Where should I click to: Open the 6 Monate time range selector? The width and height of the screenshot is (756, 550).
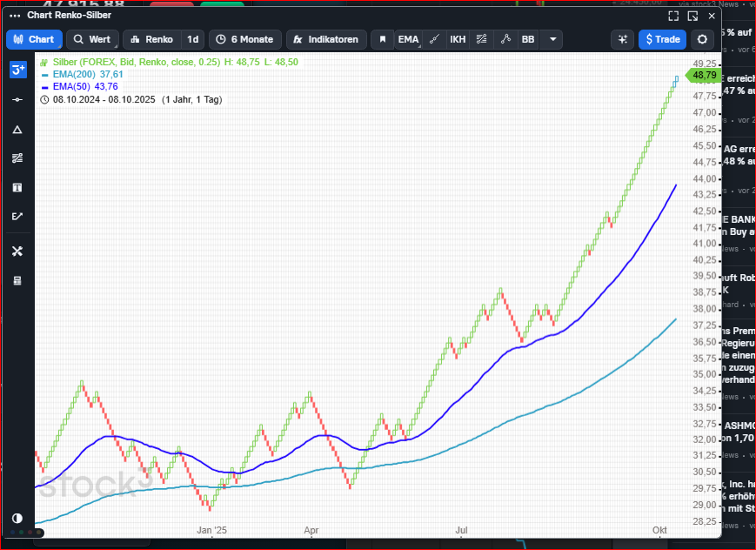click(245, 39)
